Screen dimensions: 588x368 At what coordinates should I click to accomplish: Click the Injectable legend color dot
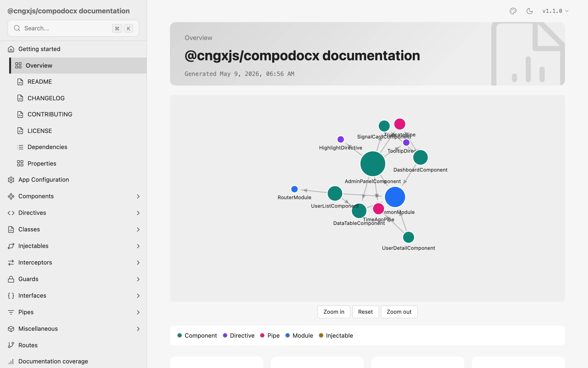(x=321, y=335)
